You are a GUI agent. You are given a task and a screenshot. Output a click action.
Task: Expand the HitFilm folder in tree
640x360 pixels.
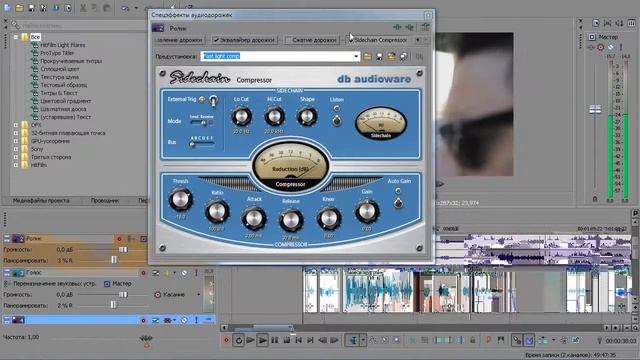[16, 165]
